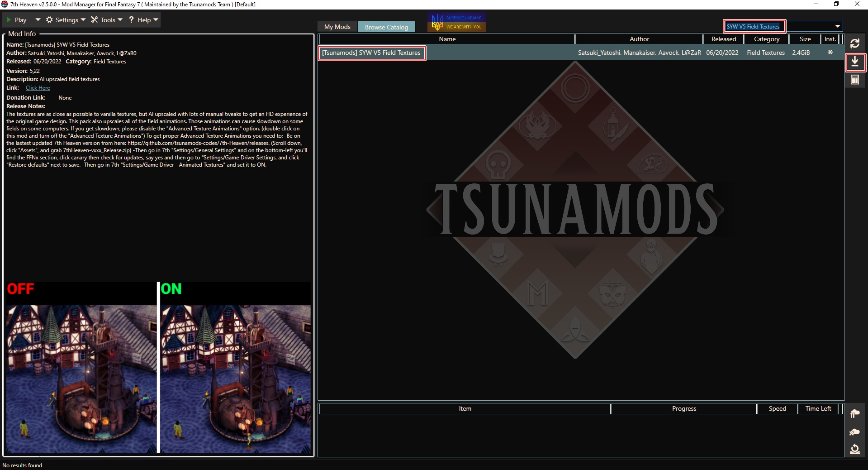The image size is (868, 470).
Task: Click the Field Textures category cell
Action: coord(766,53)
